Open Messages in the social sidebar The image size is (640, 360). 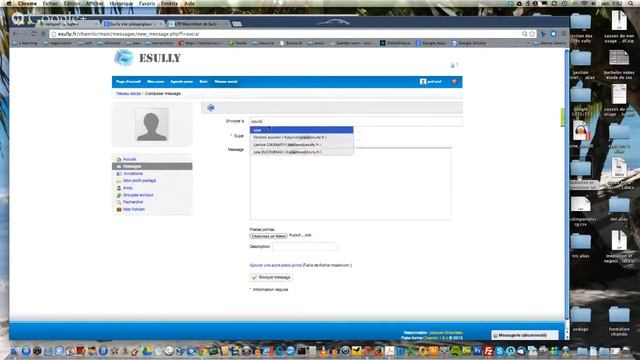(152, 167)
